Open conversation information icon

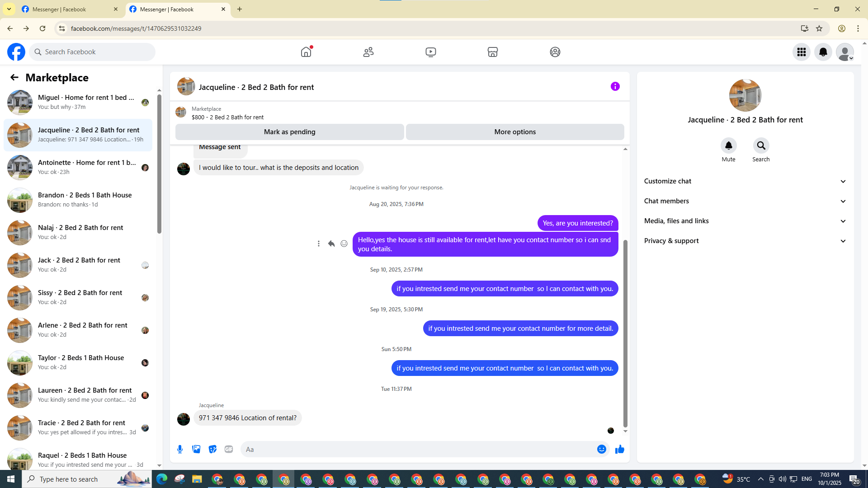pos(615,86)
